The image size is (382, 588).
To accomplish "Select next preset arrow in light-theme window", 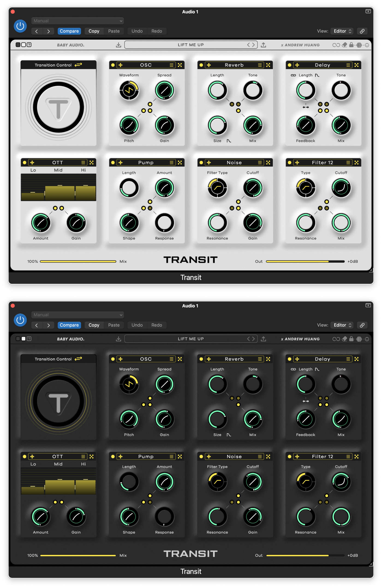I will click(253, 45).
